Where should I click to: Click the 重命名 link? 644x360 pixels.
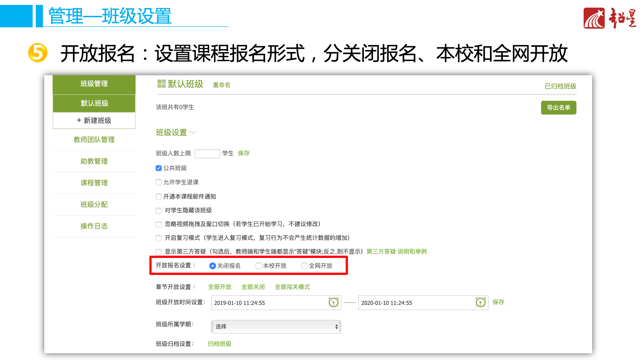click(222, 85)
